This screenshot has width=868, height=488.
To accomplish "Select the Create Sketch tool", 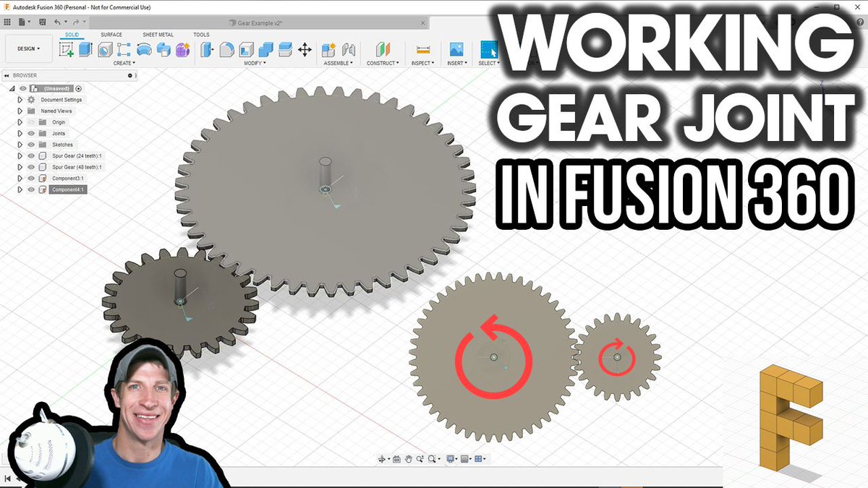I will (65, 49).
